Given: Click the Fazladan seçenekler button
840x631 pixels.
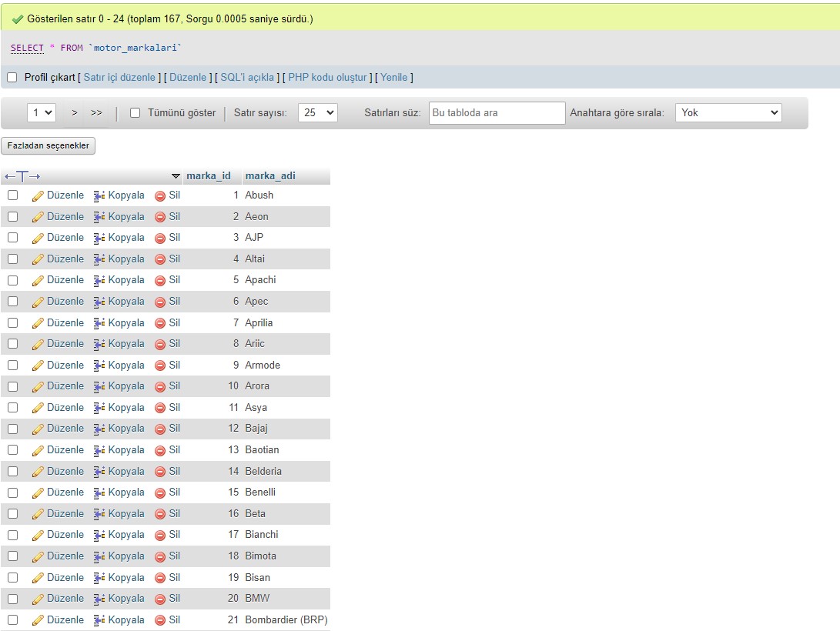Looking at the screenshot, I should (49, 145).
